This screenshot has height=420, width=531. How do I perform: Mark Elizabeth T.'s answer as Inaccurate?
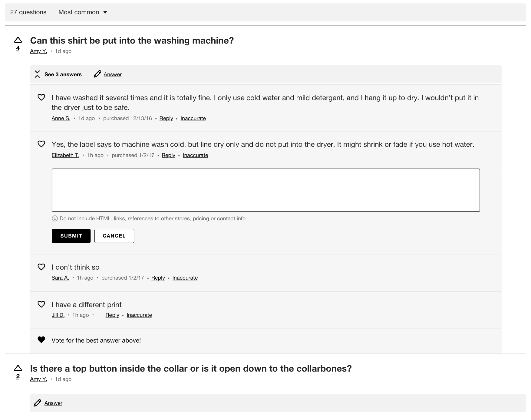point(195,155)
